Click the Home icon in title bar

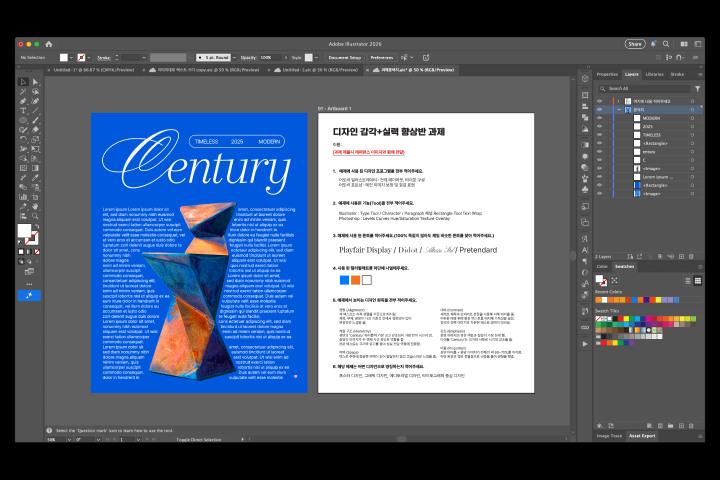coord(49,44)
